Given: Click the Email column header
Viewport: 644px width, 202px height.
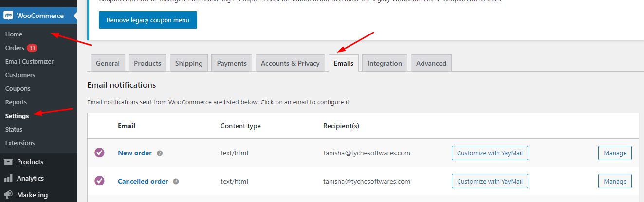Looking at the screenshot, I should coord(127,126).
